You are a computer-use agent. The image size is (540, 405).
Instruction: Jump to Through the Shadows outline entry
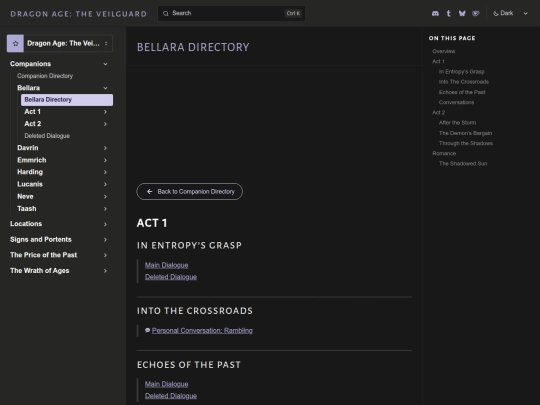(x=466, y=143)
